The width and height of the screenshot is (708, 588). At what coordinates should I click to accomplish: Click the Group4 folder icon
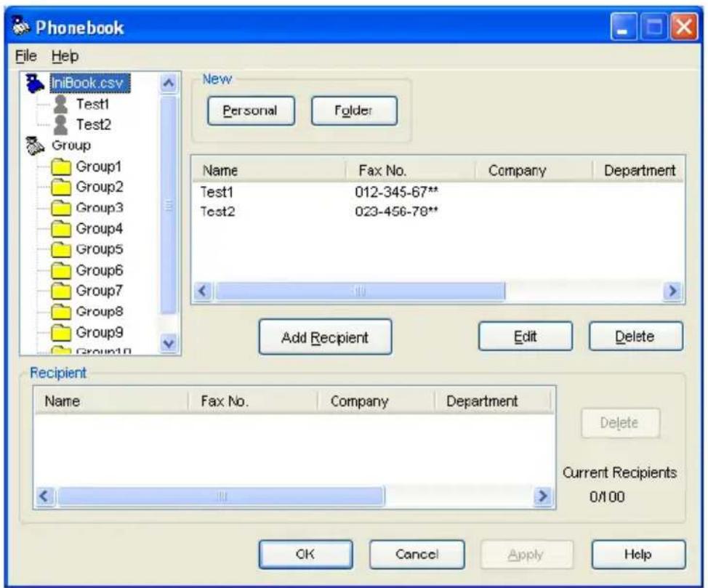[x=61, y=228]
